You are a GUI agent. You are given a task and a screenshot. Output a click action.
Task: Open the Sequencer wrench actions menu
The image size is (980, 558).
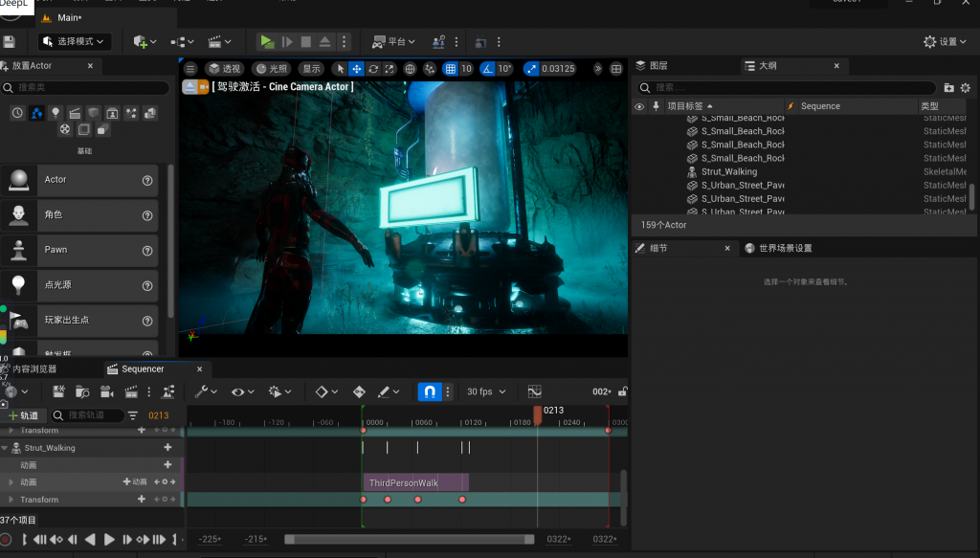coord(206,391)
